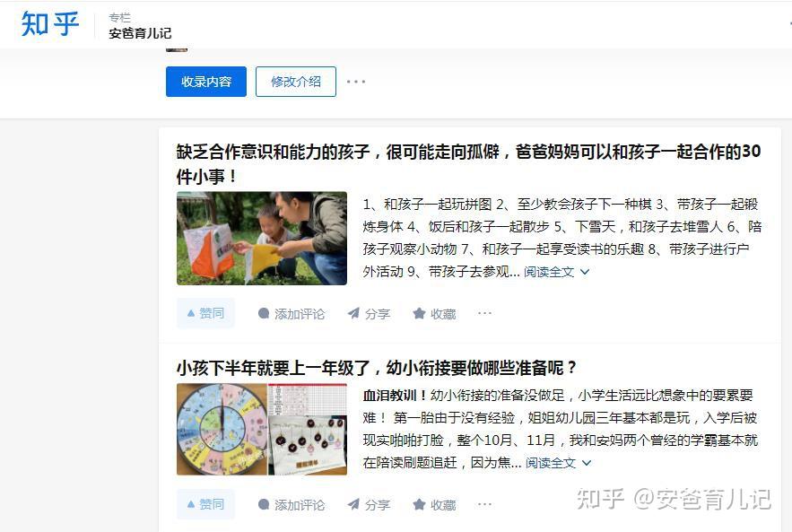Open the 安爸育儿记 column title
Viewport: 792px width, 532px height.
140,33
